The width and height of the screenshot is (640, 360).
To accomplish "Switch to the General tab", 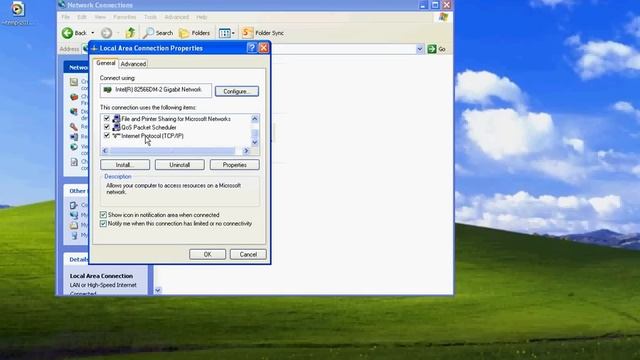I will (x=106, y=63).
